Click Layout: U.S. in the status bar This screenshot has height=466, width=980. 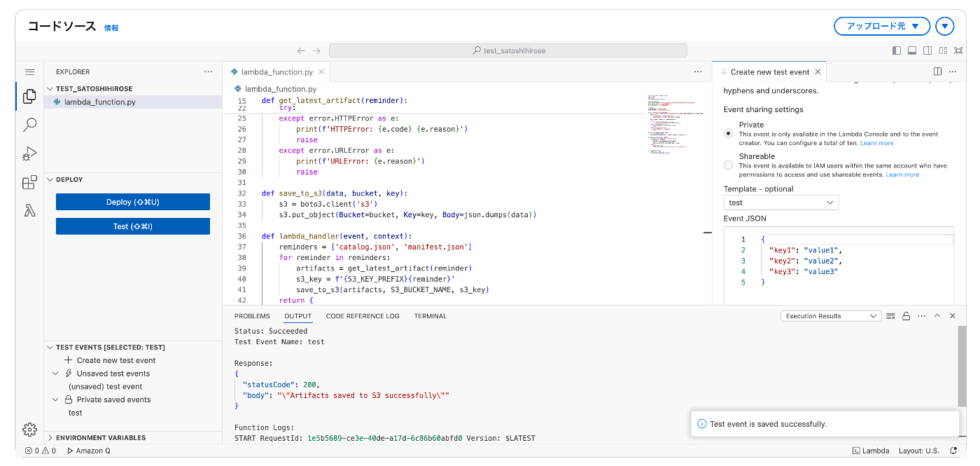919,451
